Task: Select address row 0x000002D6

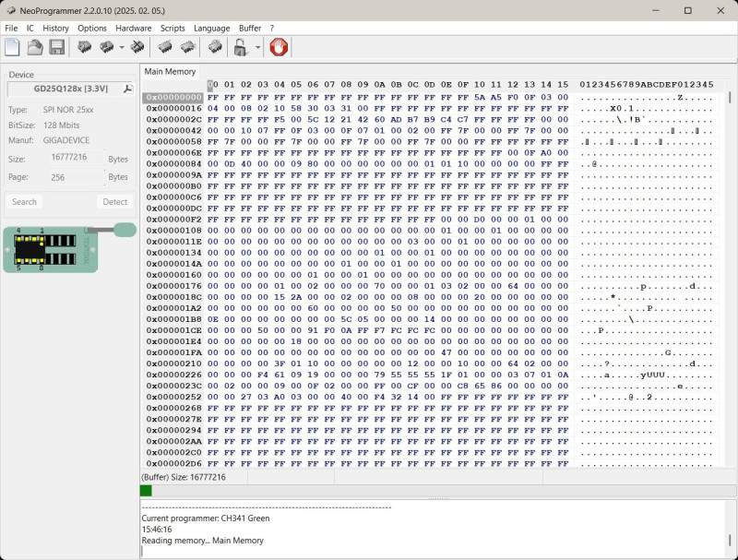Action: pyautogui.click(x=173, y=463)
